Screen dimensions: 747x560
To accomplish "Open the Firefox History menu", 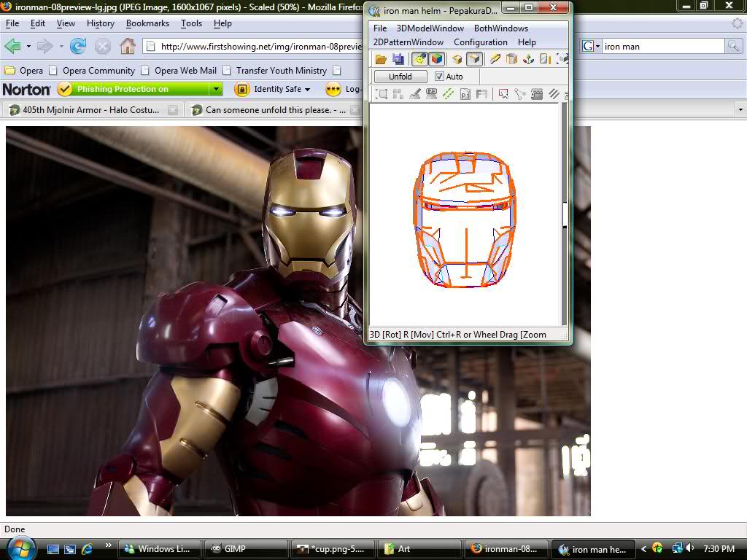I will click(x=101, y=23).
